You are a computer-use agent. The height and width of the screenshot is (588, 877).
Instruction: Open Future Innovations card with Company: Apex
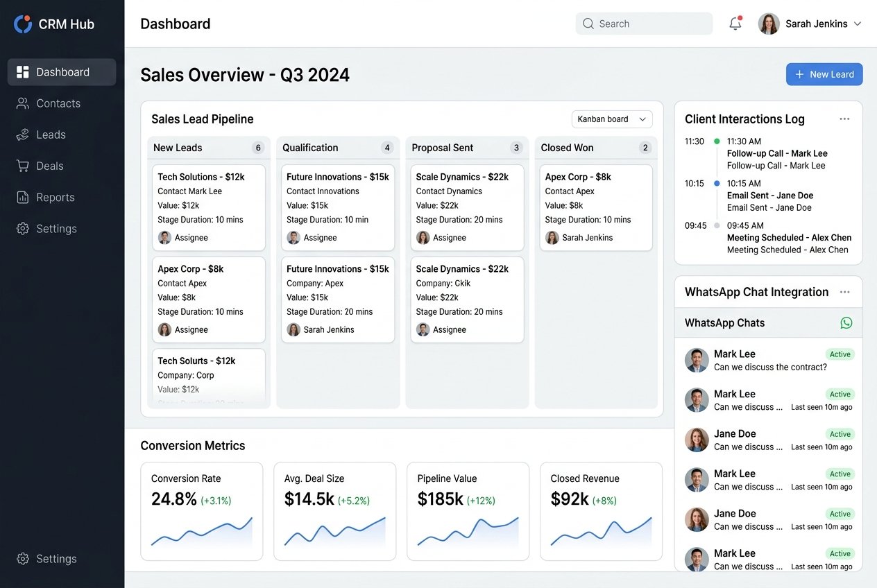tap(338, 300)
